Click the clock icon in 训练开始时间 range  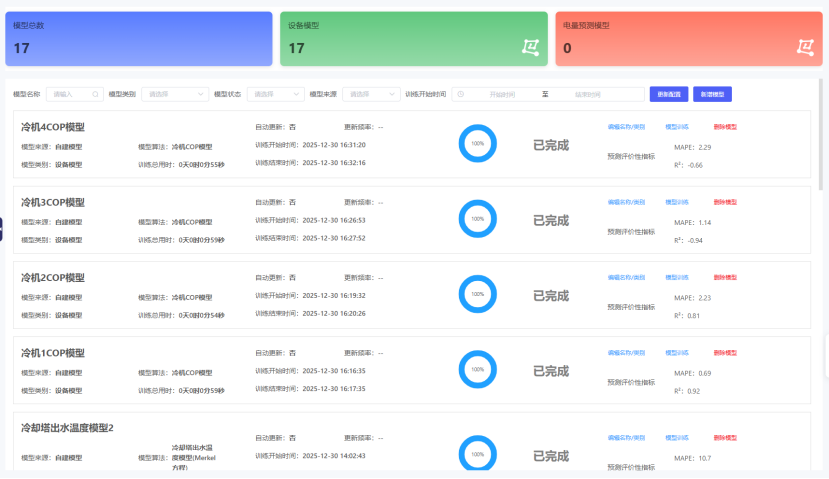460,95
